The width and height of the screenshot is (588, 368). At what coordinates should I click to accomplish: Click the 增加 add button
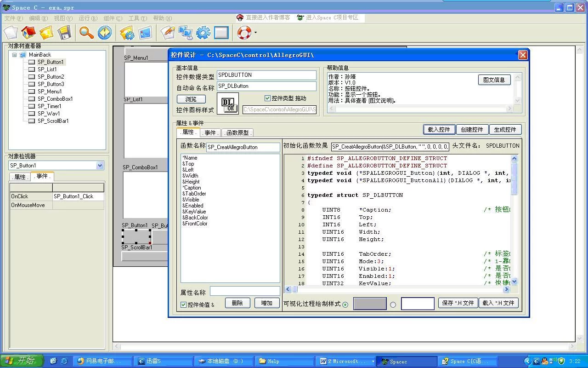coord(267,303)
